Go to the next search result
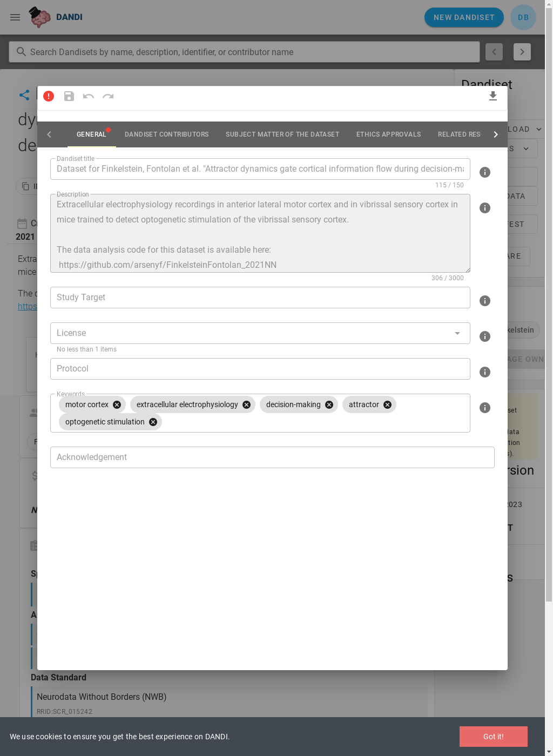Viewport: 553px width, 756px height. [x=522, y=52]
